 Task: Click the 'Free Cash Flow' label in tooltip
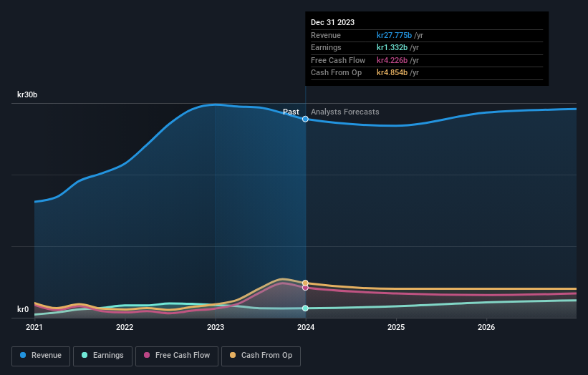pos(338,60)
